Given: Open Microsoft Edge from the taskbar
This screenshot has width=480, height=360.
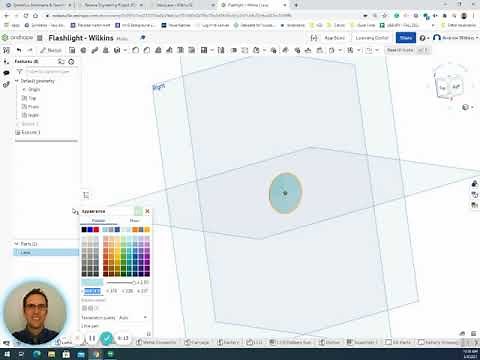Looking at the screenshot, I should tap(37, 354).
